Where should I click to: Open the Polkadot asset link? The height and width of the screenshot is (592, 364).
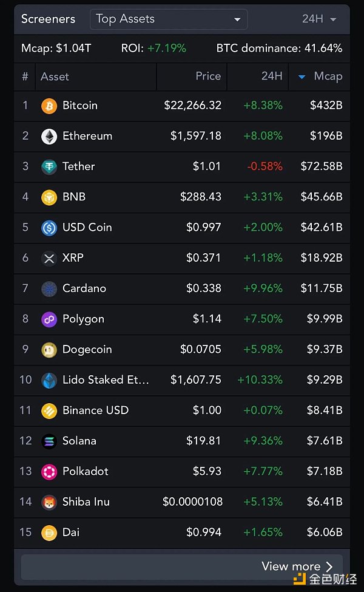[x=85, y=471]
